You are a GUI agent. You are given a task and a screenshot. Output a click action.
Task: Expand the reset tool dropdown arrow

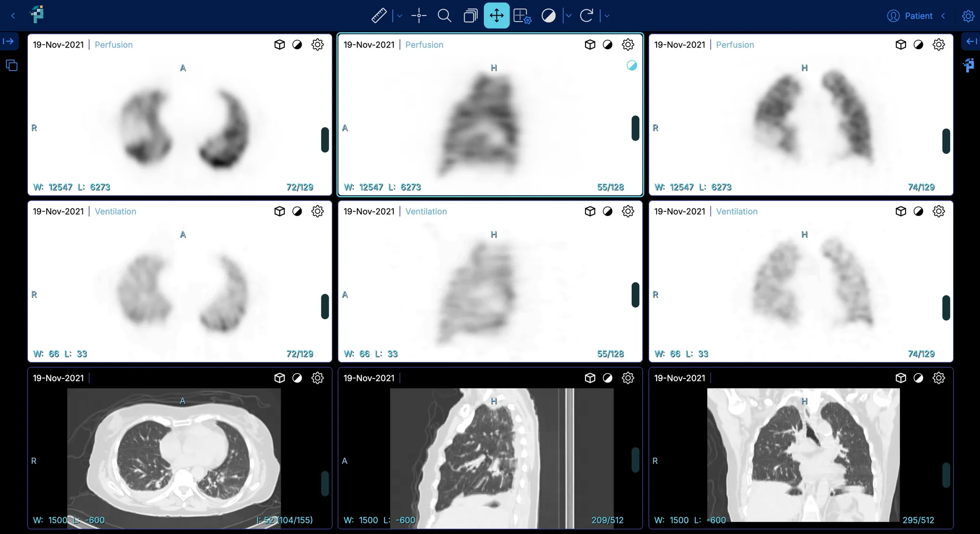[607, 16]
